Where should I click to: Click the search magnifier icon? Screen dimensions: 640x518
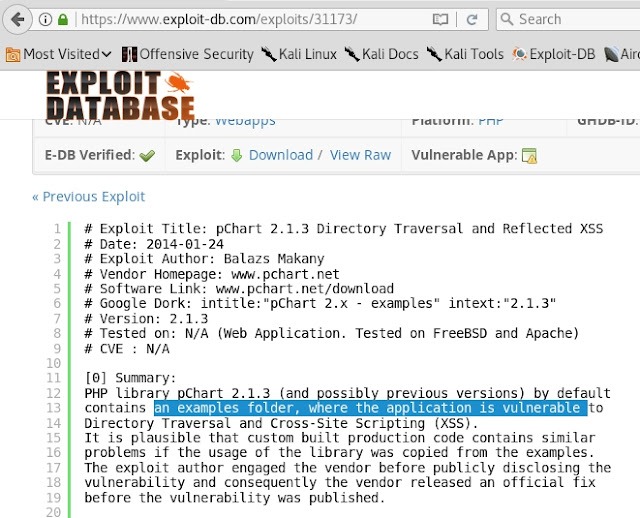(x=507, y=19)
